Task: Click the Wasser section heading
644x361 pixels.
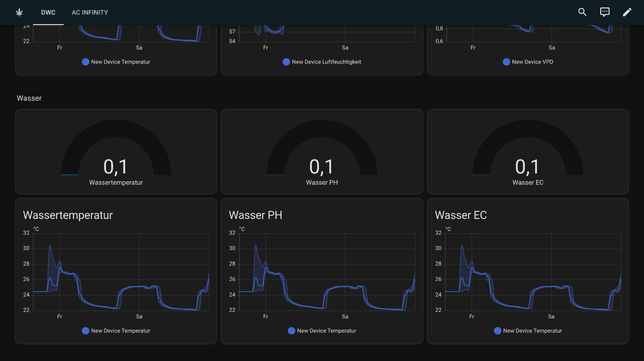Action: (x=29, y=98)
